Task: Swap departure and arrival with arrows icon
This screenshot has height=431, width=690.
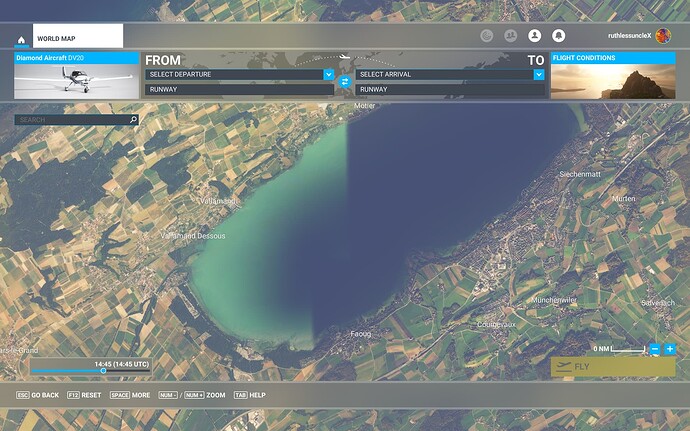Action: click(x=345, y=82)
